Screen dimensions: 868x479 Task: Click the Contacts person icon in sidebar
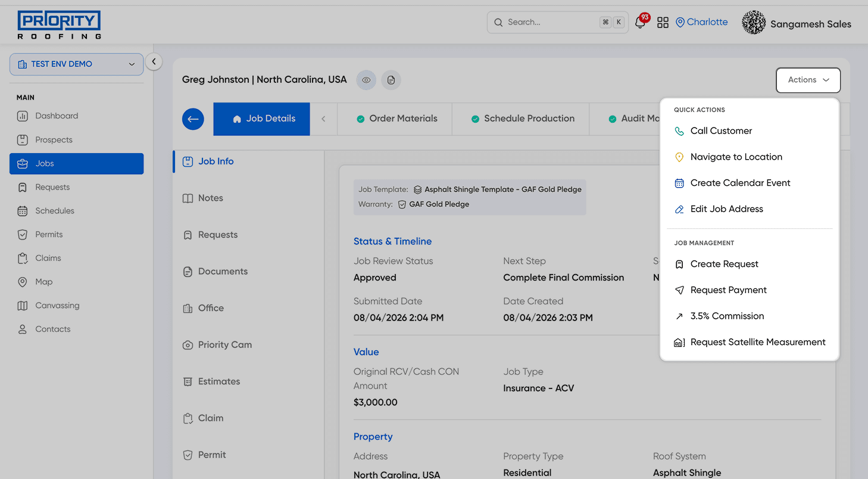[23, 329]
